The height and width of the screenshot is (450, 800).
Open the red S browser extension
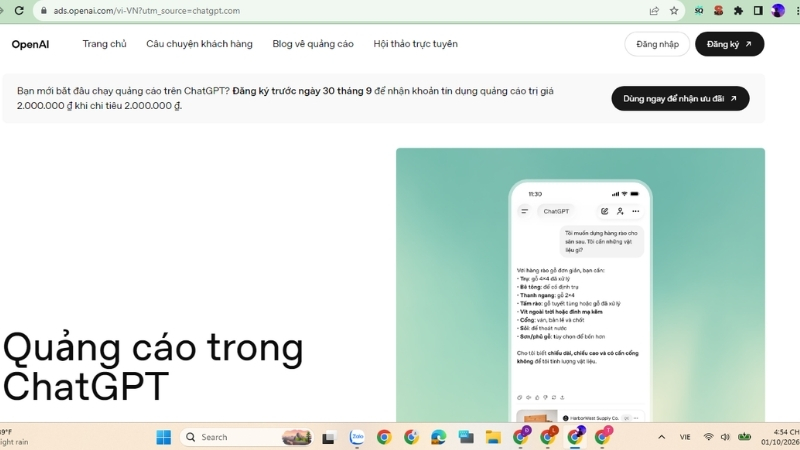718,11
